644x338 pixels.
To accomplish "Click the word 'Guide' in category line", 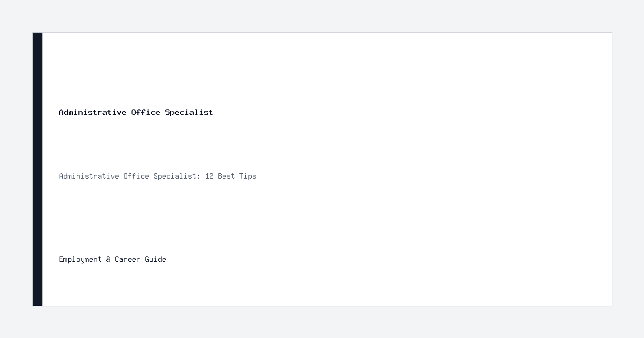I will click(156, 259).
